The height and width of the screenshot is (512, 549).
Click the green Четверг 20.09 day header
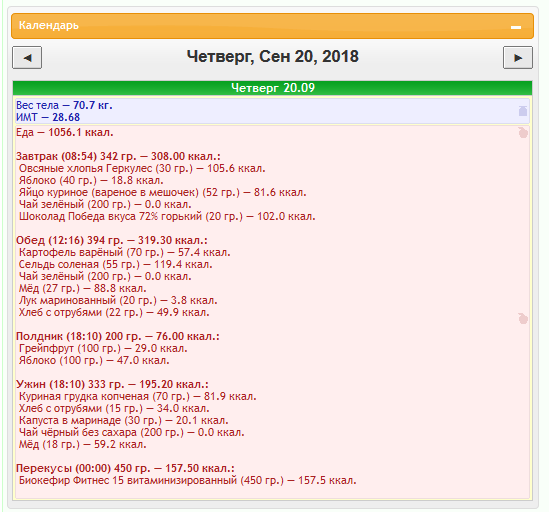pyautogui.click(x=272, y=88)
